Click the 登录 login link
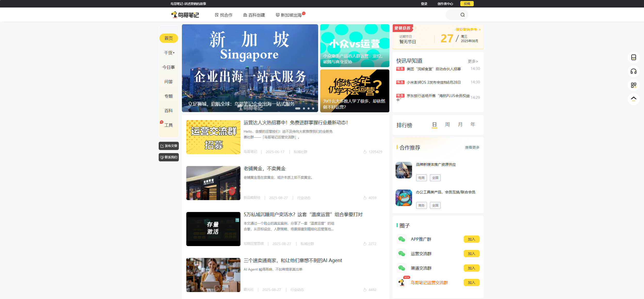 click(424, 4)
